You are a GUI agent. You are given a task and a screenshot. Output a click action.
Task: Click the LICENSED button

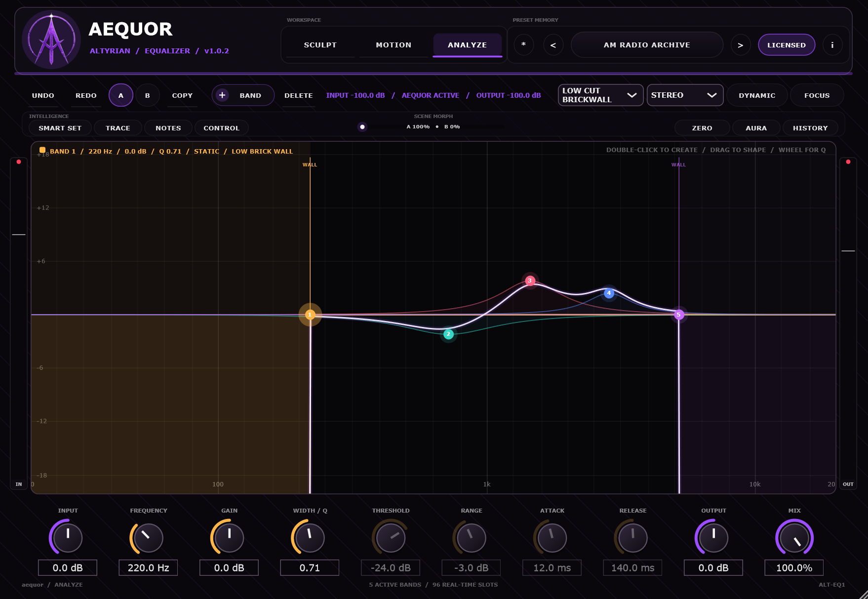[787, 45]
